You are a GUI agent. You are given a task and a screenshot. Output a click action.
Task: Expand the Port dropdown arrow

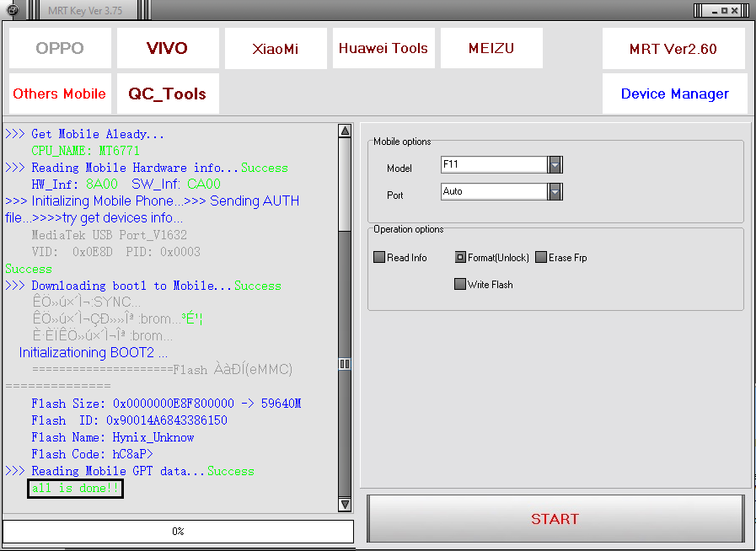(555, 192)
